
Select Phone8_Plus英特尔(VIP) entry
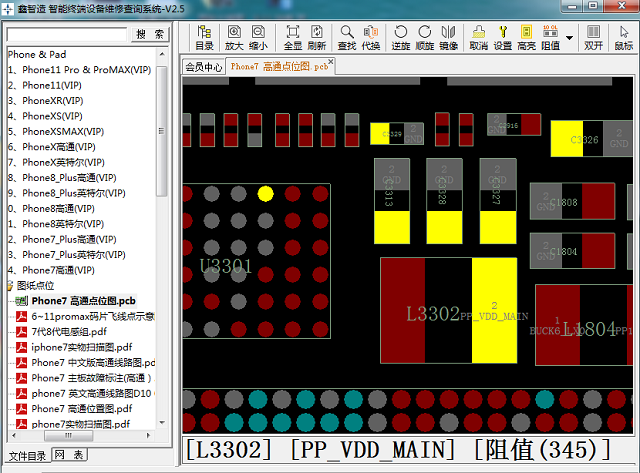pos(67,193)
